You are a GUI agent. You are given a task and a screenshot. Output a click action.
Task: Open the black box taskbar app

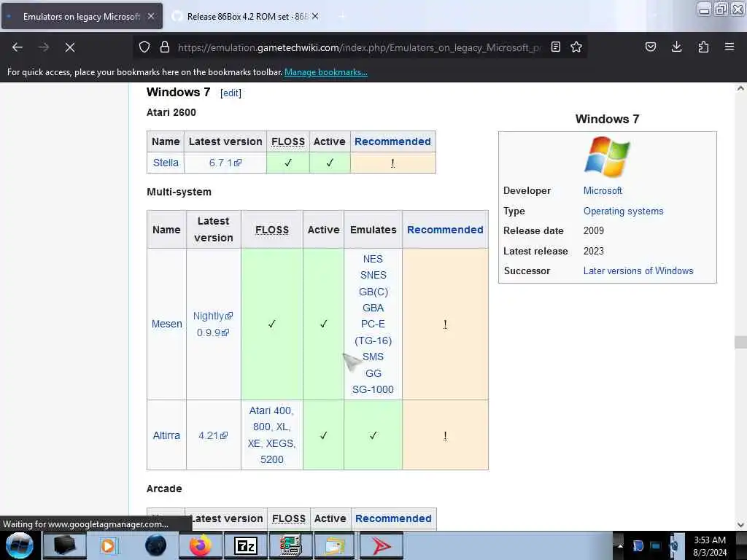click(x=65, y=545)
